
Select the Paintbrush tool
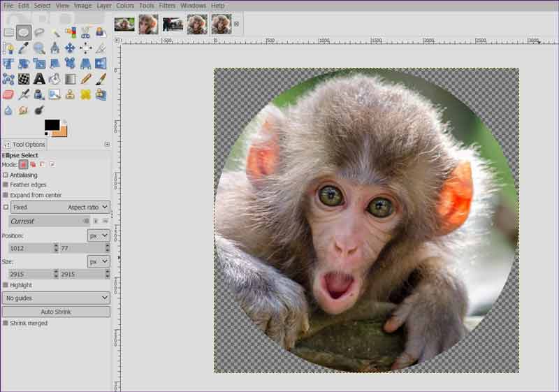click(101, 79)
